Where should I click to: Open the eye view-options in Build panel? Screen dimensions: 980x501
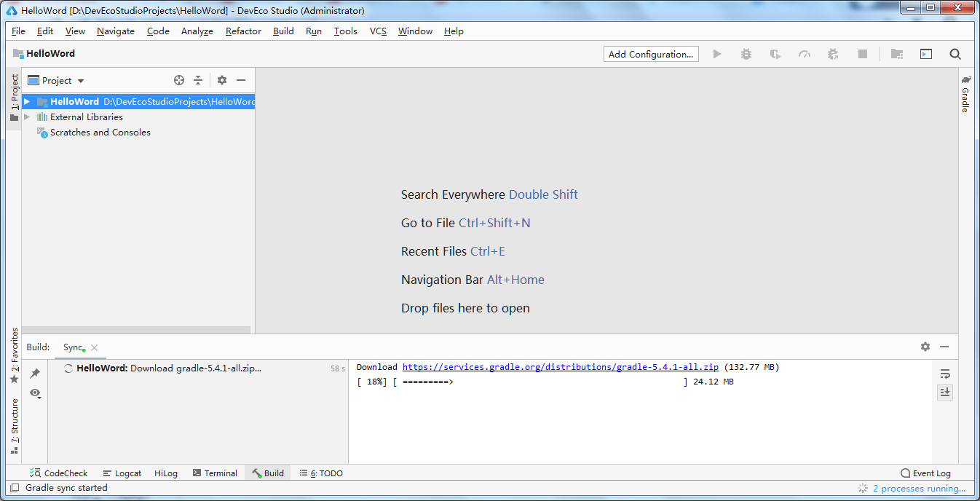pos(35,393)
